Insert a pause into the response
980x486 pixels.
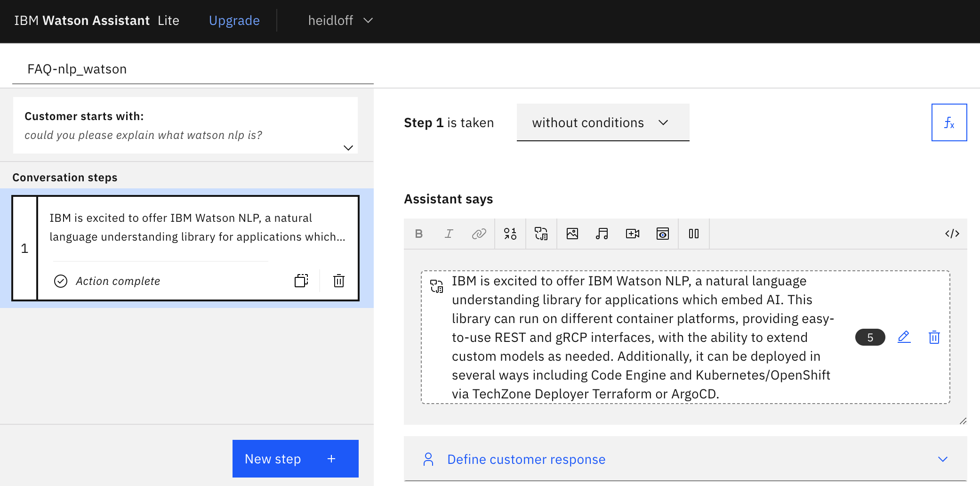point(694,234)
